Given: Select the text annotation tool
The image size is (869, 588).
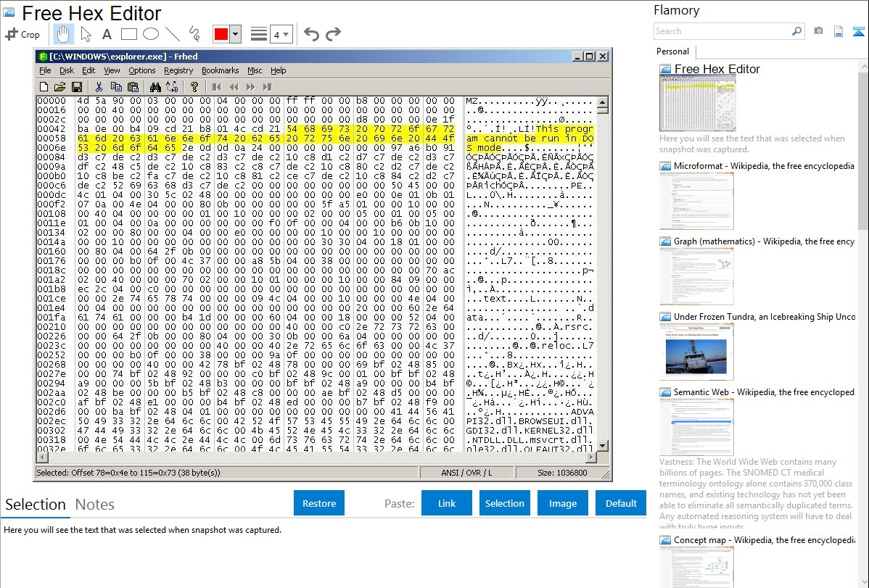Looking at the screenshot, I should (x=107, y=34).
